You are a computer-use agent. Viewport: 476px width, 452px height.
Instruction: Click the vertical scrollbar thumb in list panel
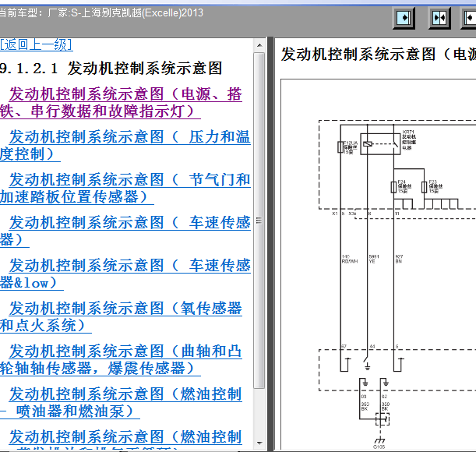point(259,221)
